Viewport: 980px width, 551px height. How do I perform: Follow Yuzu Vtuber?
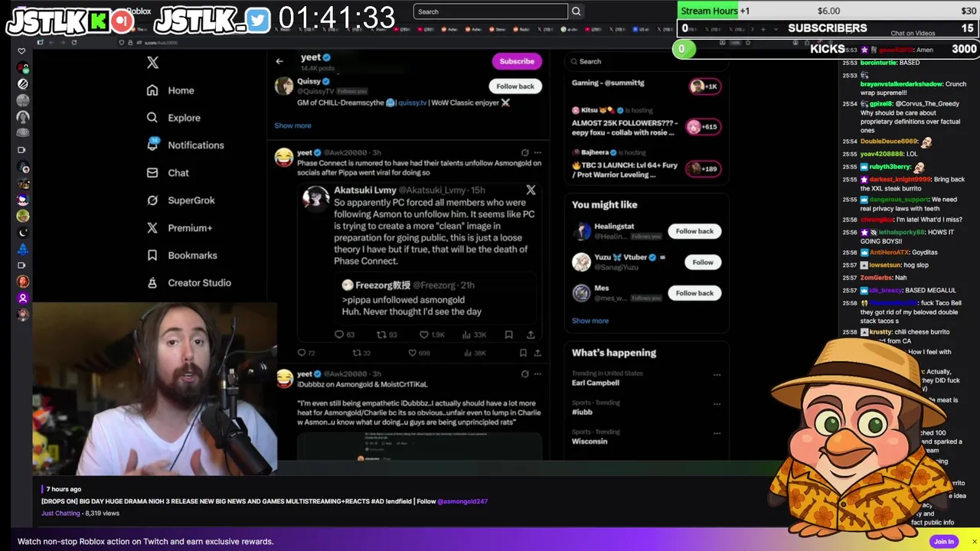point(703,262)
